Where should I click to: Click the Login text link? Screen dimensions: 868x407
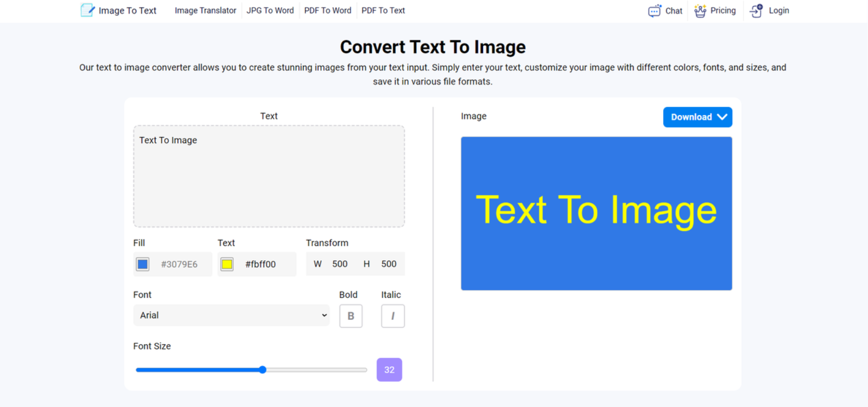[779, 10]
